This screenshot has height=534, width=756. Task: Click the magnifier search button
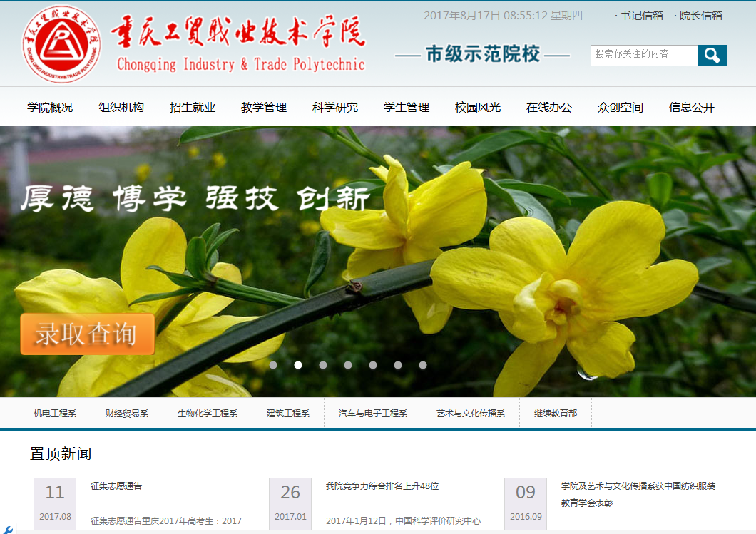(x=712, y=56)
